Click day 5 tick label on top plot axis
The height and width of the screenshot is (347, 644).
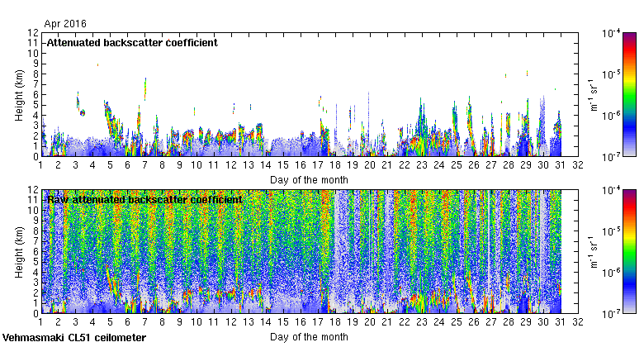(110, 165)
